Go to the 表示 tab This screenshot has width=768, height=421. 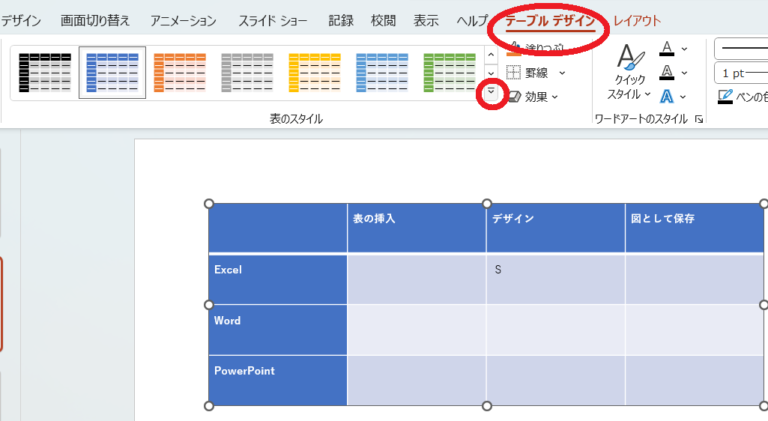426,21
